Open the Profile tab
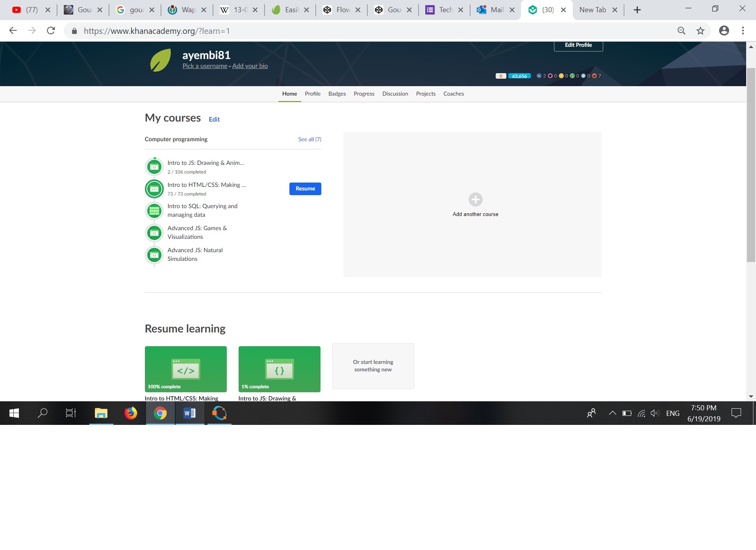The height and width of the screenshot is (550, 756). pyautogui.click(x=313, y=94)
